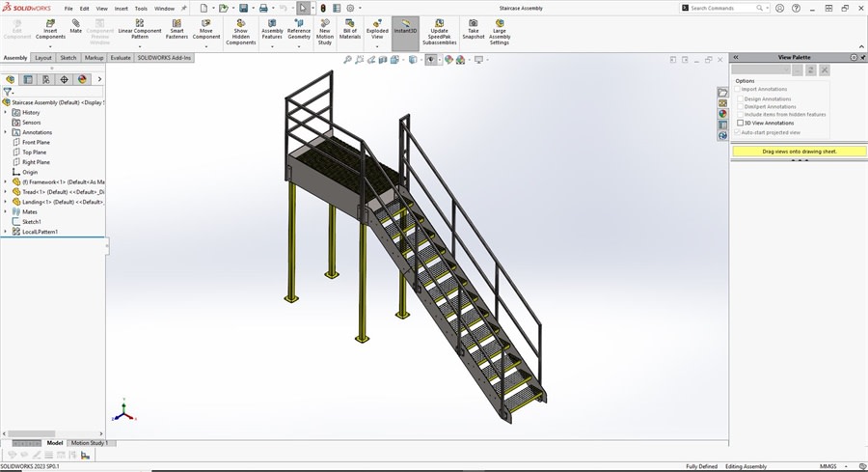
Task: Open the DisplayManager tab icon
Action: click(82, 79)
